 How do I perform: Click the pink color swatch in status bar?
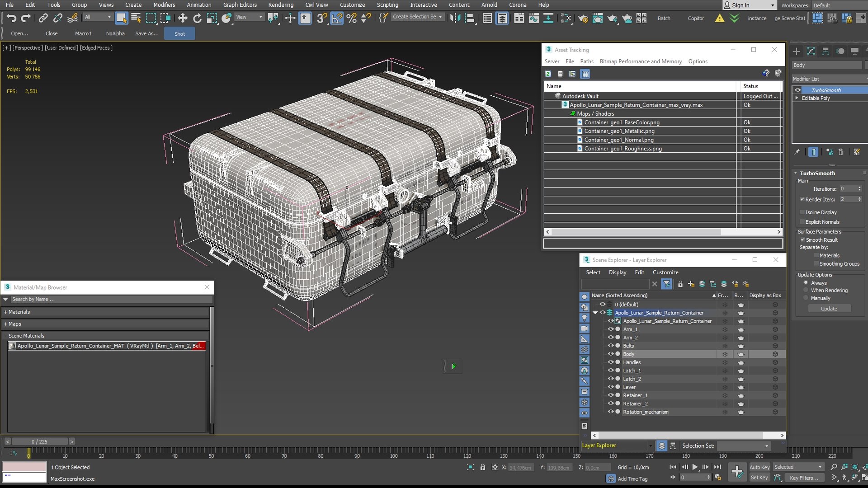pyautogui.click(x=24, y=467)
